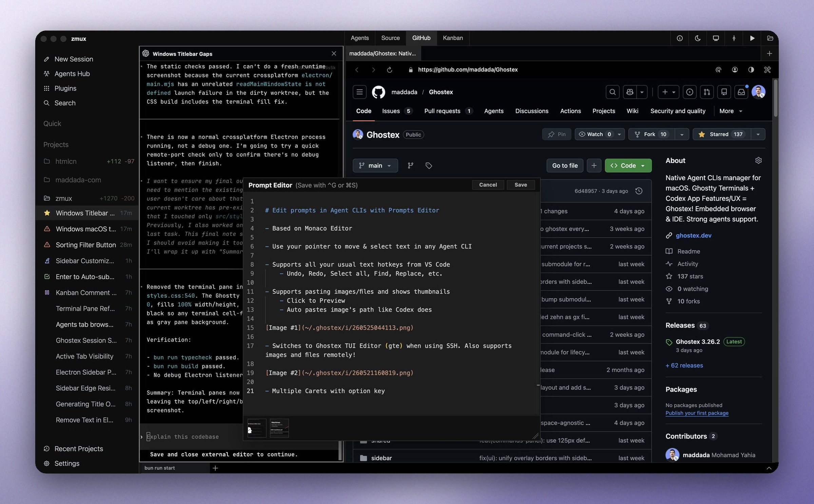Toggle dark mode moon icon
The width and height of the screenshot is (814, 504).
tap(698, 38)
